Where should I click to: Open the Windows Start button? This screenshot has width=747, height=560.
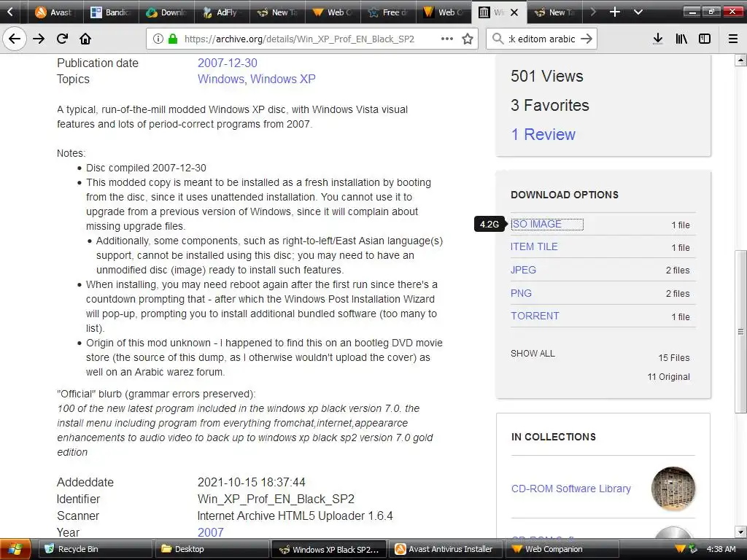pyautogui.click(x=16, y=550)
